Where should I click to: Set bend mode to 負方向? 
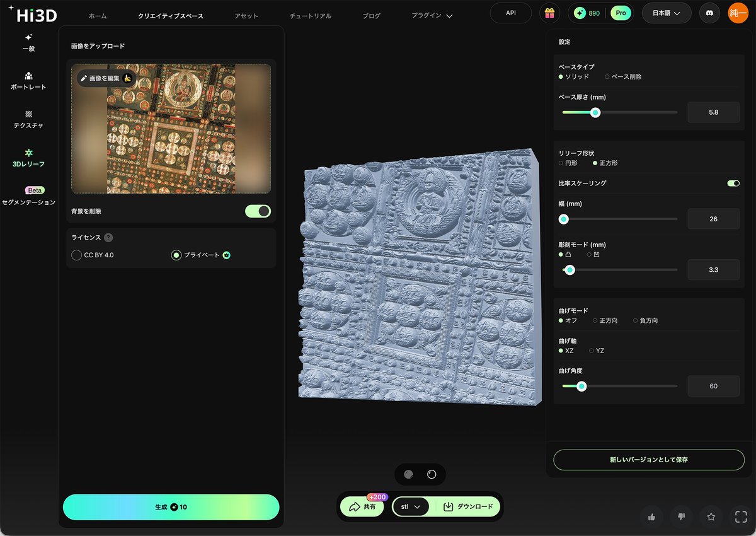point(646,321)
